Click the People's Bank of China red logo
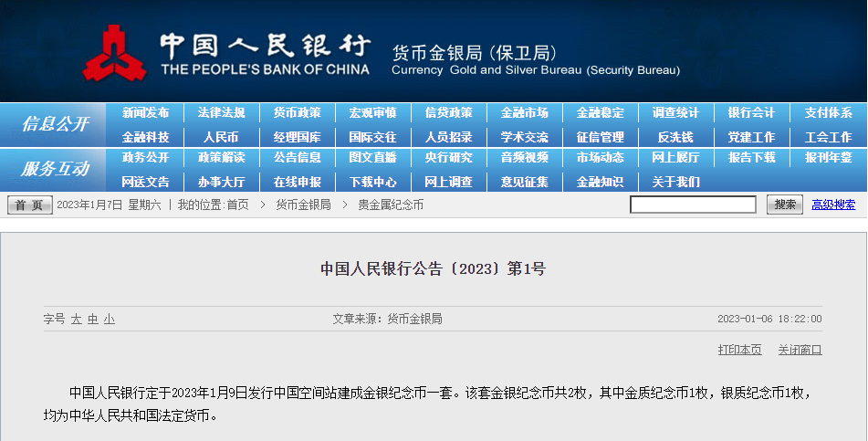The image size is (868, 441). coord(115,53)
